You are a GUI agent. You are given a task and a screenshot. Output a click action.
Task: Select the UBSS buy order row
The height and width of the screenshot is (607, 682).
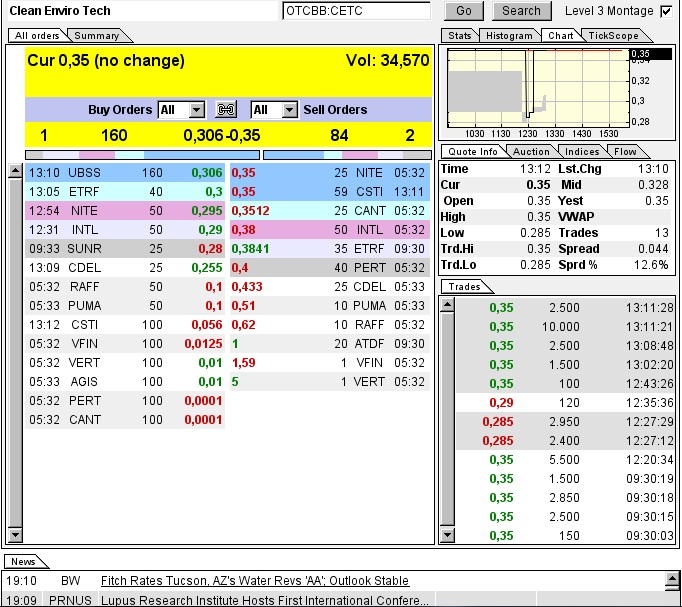(125, 173)
